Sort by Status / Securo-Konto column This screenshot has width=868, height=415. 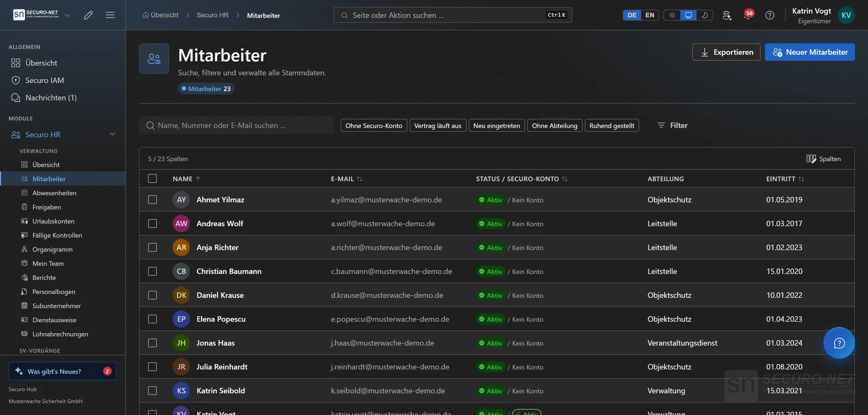pyautogui.click(x=522, y=179)
